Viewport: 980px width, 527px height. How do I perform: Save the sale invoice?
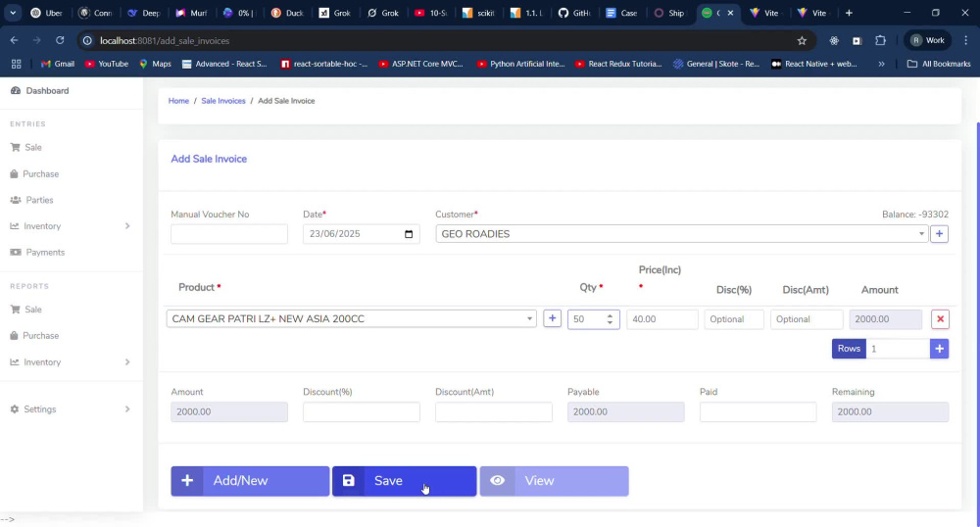pyautogui.click(x=405, y=481)
